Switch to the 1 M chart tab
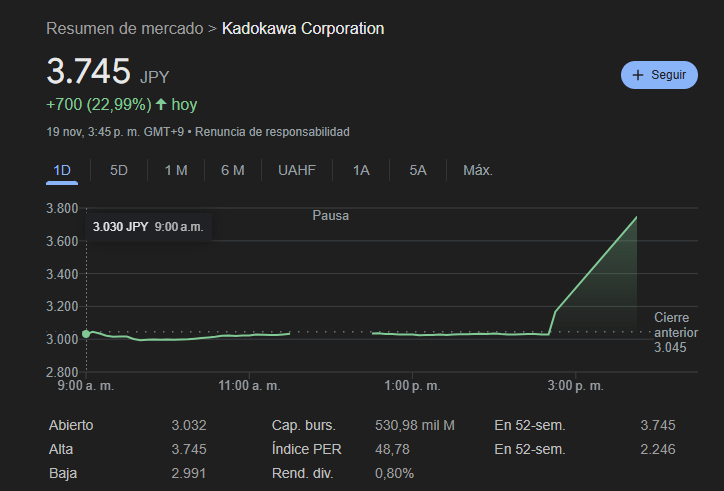 [x=176, y=170]
